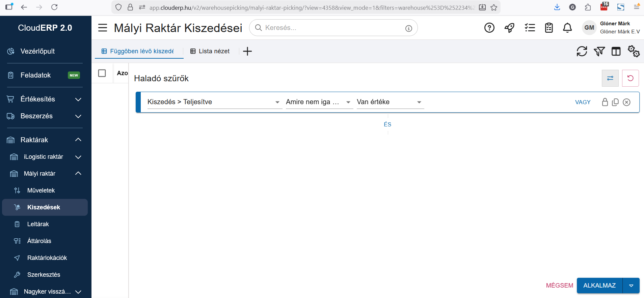Image resolution: width=644 pixels, height=298 pixels.
Task: Click the GM user avatar
Action: point(589,28)
